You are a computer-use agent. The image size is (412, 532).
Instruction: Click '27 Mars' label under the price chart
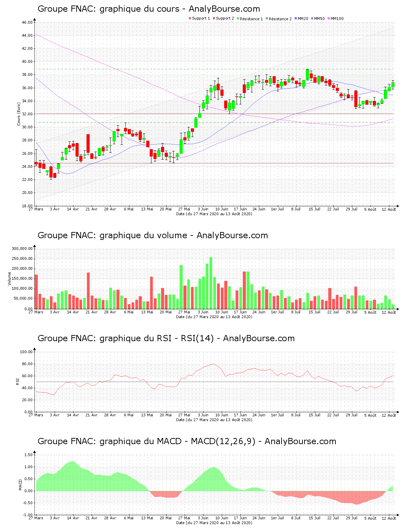36,209
